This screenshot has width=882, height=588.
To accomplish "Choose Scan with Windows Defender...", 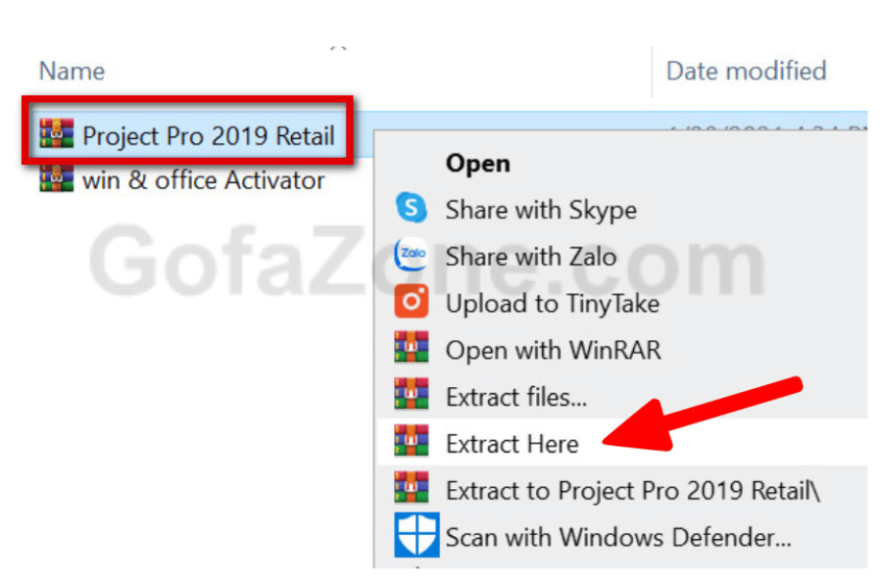I will (x=618, y=537).
